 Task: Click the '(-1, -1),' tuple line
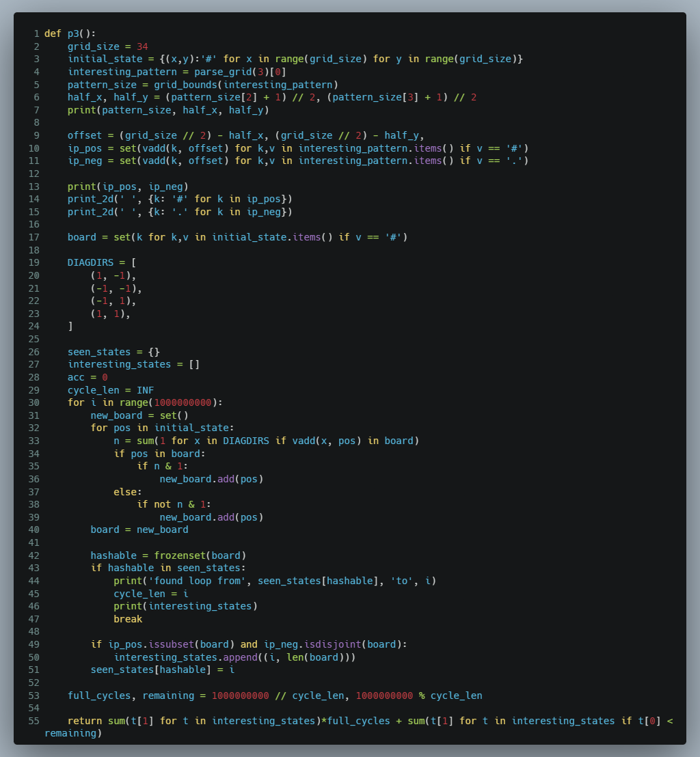[116, 288]
